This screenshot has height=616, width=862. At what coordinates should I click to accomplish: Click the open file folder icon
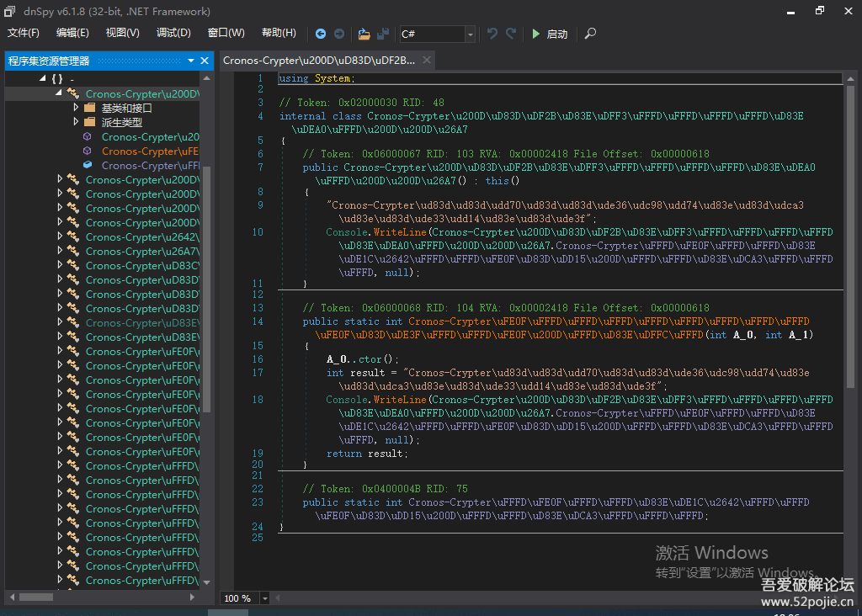tap(364, 34)
